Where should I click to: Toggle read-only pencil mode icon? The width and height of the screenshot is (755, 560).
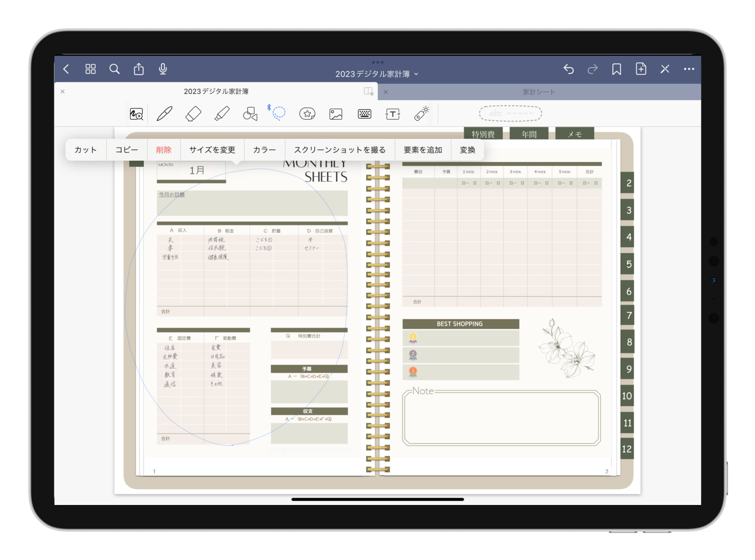665,69
